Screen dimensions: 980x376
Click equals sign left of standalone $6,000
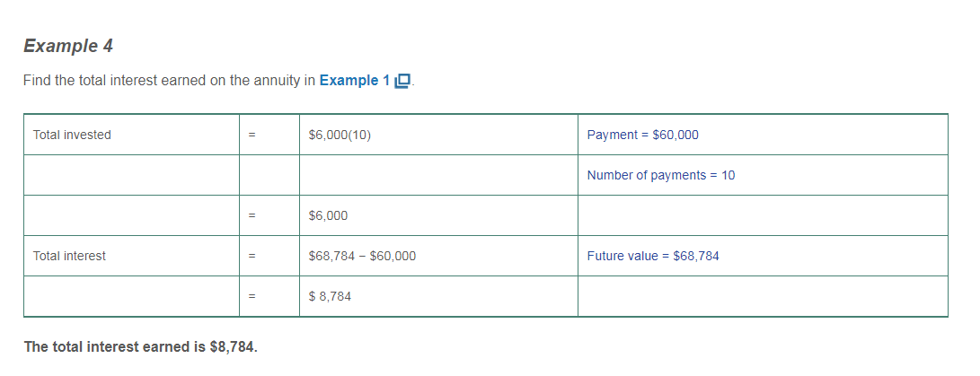(252, 215)
